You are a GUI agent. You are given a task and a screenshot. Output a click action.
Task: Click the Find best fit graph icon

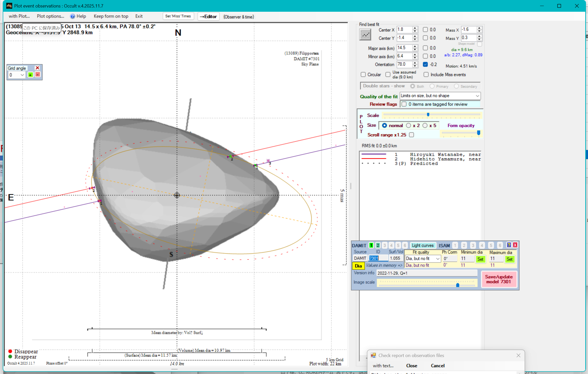click(x=365, y=34)
